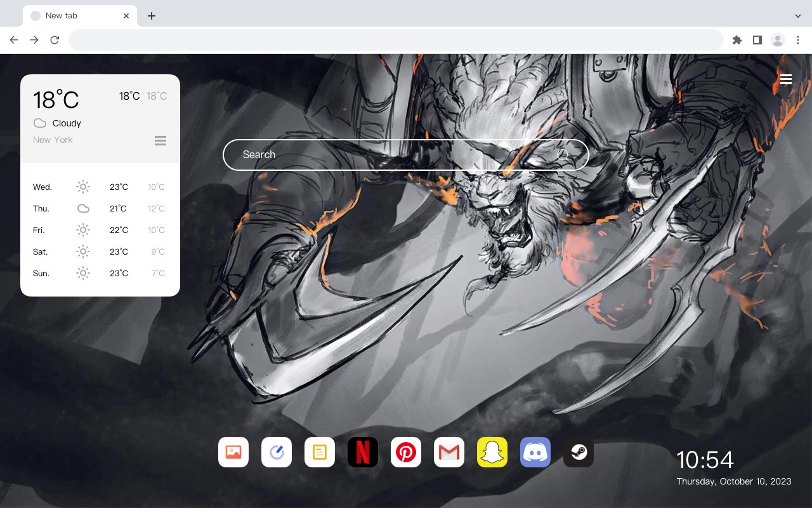This screenshot has height=508, width=812.
Task: Click the search magnifier icon in the search box
Action: point(563,154)
